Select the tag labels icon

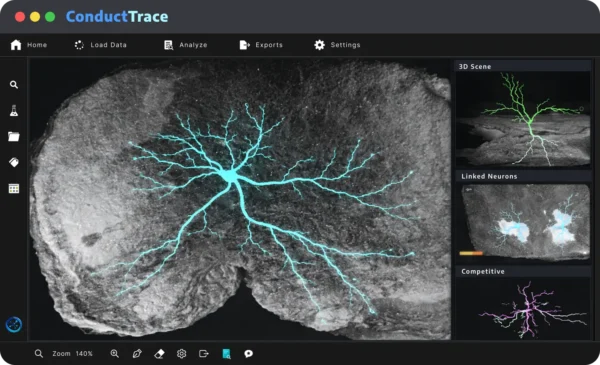coord(14,162)
